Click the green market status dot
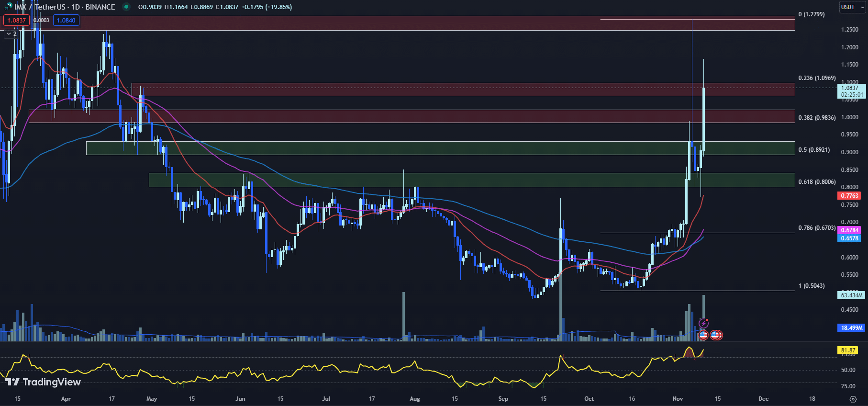Viewport: 868px width, 406px height. [126, 7]
